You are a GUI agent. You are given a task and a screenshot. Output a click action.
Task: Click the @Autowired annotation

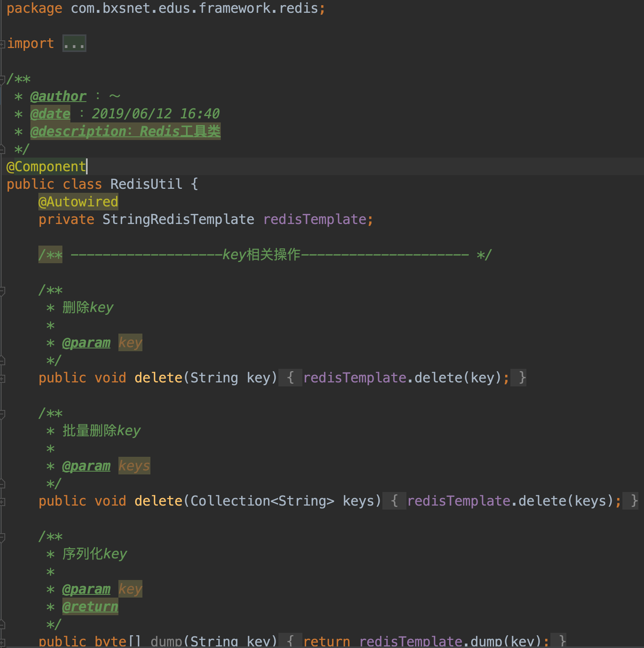coord(78,202)
